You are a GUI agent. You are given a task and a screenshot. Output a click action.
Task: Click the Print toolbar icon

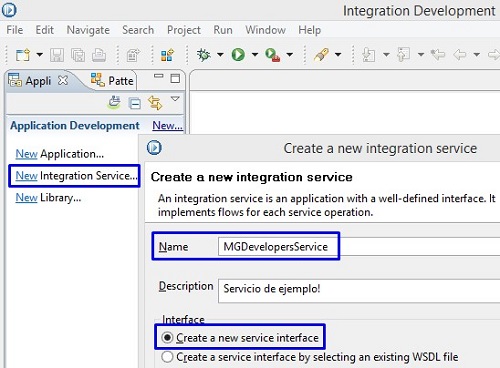pos(99,55)
